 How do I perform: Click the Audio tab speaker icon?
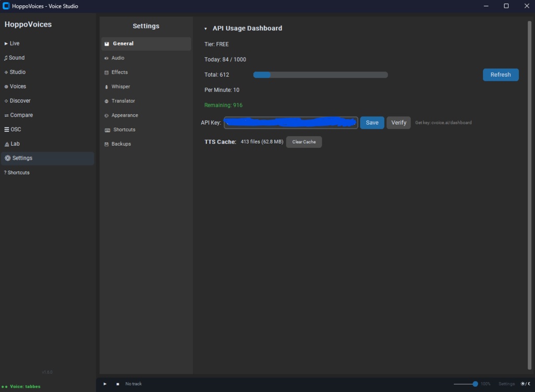107,58
